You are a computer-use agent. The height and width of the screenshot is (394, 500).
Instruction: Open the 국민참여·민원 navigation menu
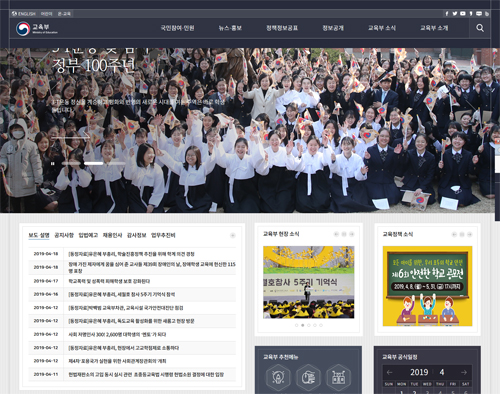point(177,28)
